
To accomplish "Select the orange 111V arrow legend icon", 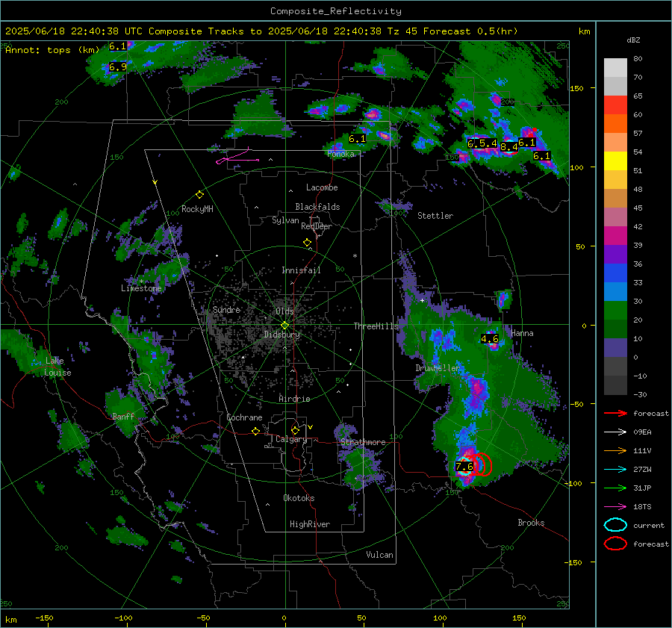I will (x=615, y=450).
